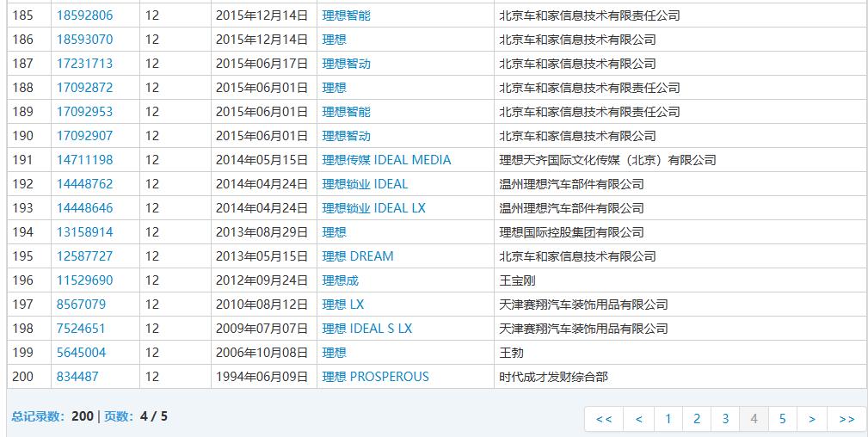The width and height of the screenshot is (868, 437).
Task: Open registration number 14711198
Action: point(84,160)
